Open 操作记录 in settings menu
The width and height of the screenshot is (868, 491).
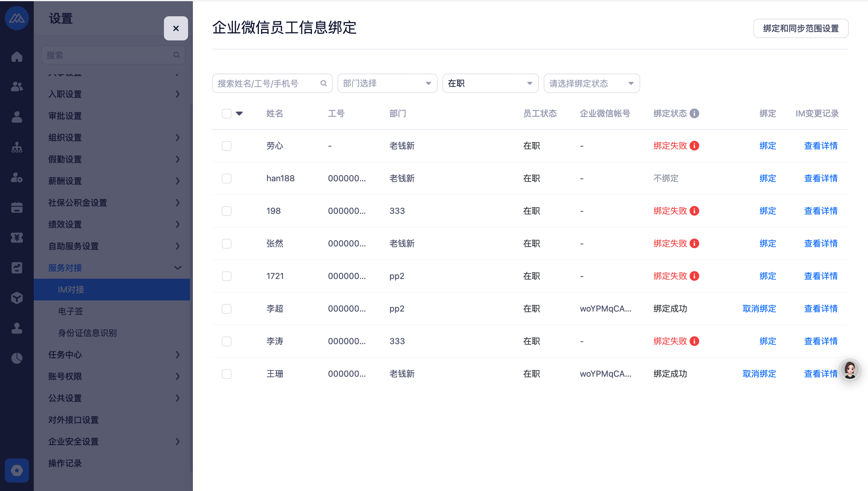pyautogui.click(x=65, y=463)
